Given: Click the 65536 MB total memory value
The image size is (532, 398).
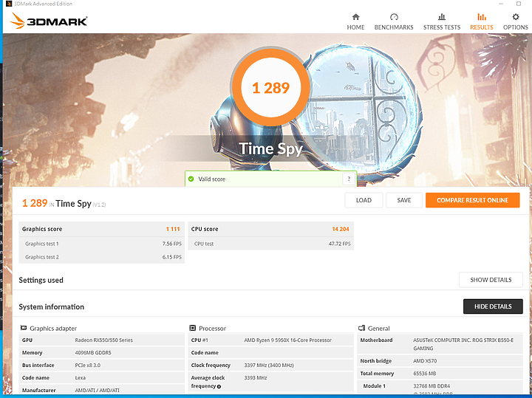Looking at the screenshot, I should pyautogui.click(x=424, y=374).
